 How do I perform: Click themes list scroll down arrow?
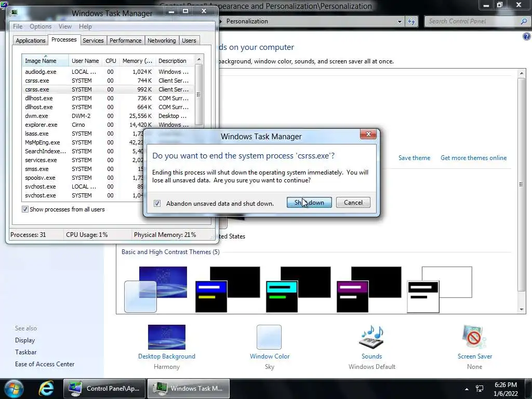[522, 310]
